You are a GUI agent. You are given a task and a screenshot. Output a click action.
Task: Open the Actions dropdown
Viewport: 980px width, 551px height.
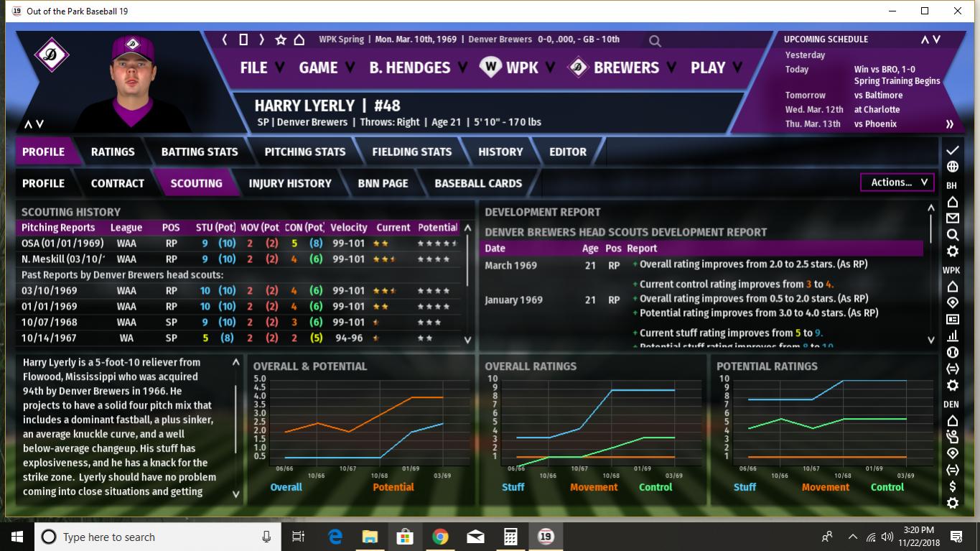pyautogui.click(x=897, y=182)
